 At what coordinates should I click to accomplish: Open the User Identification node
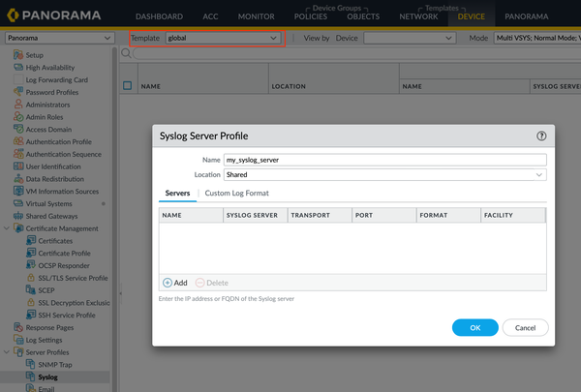tap(52, 166)
